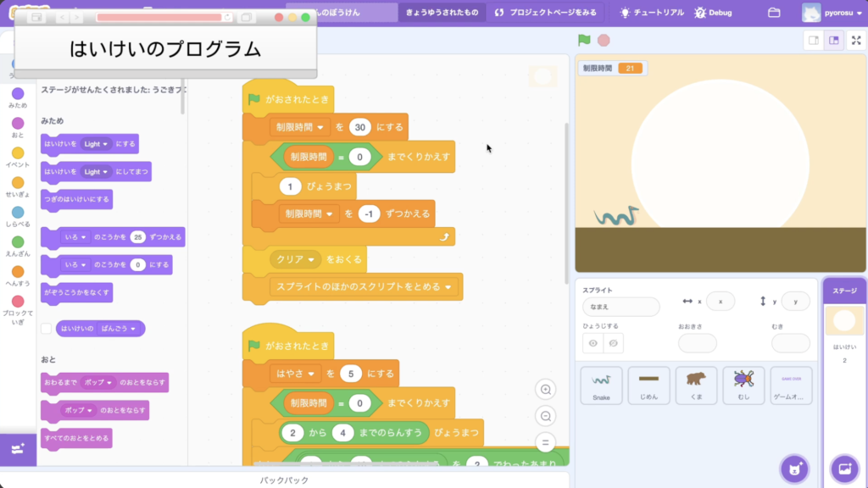Expand the pyorosu account menu

(x=832, y=13)
